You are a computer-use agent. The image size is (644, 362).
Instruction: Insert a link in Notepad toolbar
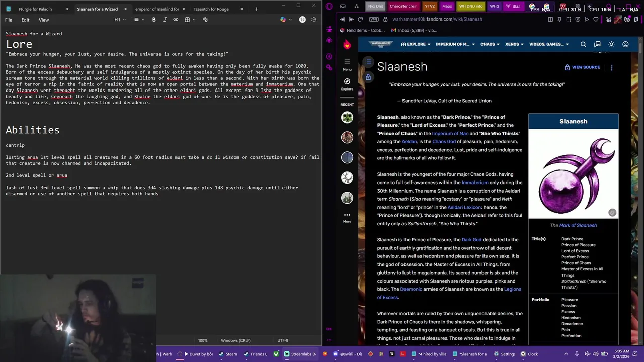[x=176, y=20]
